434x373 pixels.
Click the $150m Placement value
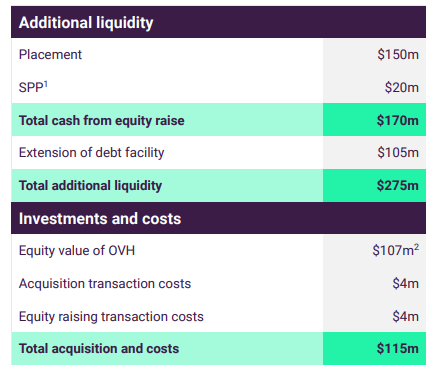[x=398, y=54]
